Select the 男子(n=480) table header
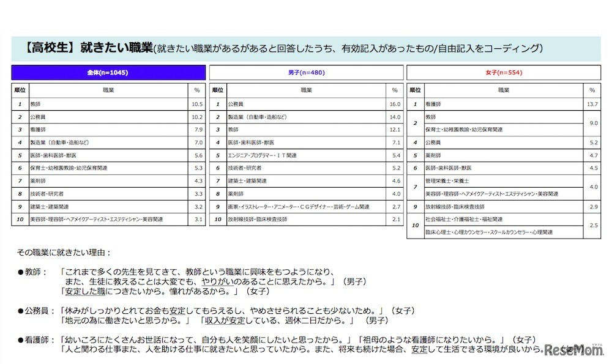The image size is (612, 364). coord(307,72)
